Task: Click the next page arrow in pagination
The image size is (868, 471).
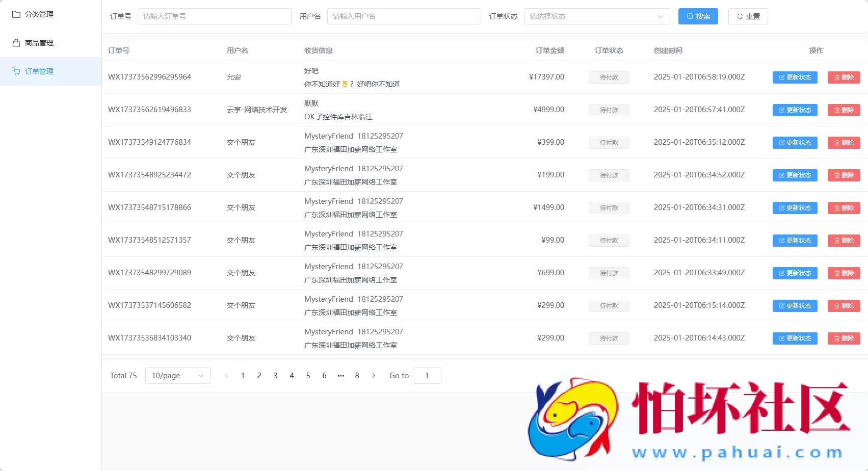Action: [374, 376]
